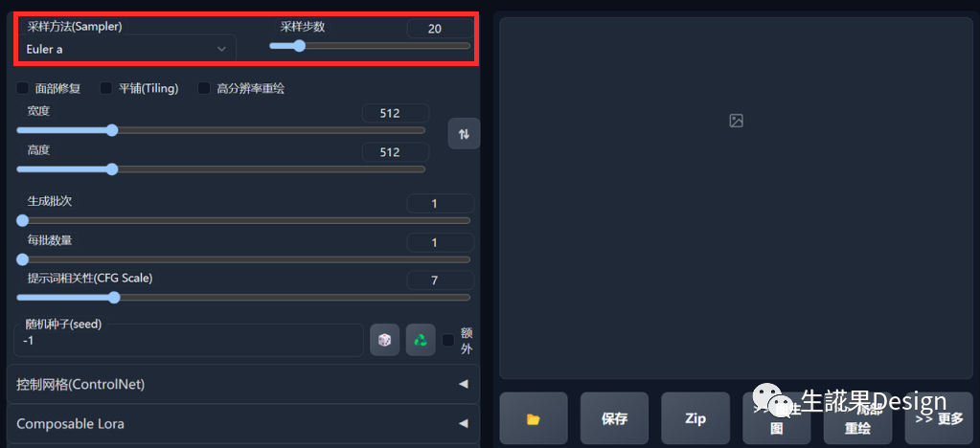Click the green recycle seed icon

pos(421,340)
